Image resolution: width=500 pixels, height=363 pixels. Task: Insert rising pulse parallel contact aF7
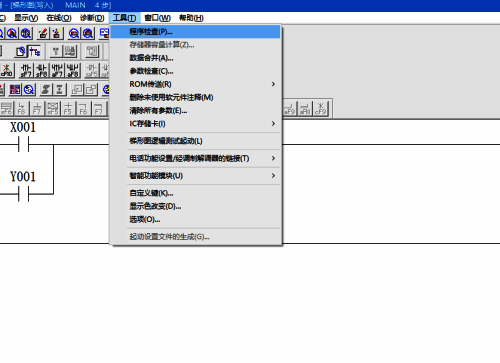pos(57,70)
